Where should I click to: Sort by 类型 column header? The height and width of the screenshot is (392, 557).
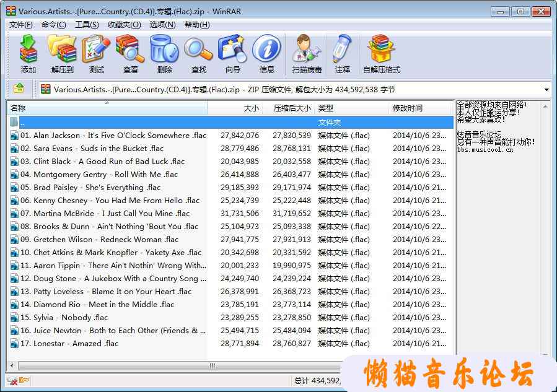coord(351,108)
